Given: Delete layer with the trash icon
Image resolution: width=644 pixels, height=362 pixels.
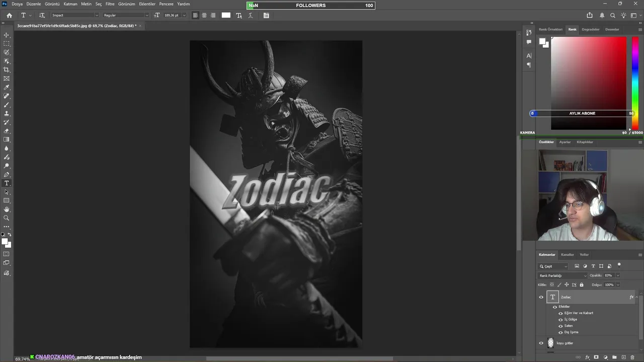Looking at the screenshot, I should pyautogui.click(x=632, y=357).
